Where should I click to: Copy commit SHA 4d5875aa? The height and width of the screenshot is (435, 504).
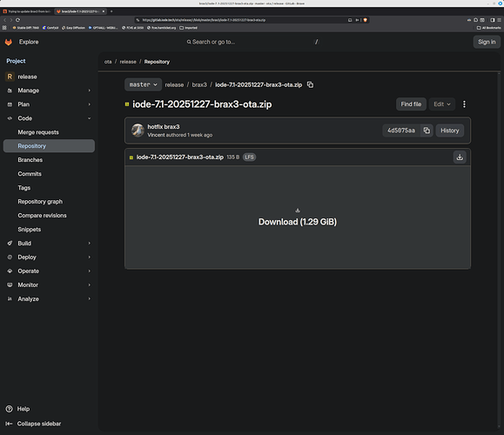point(427,130)
